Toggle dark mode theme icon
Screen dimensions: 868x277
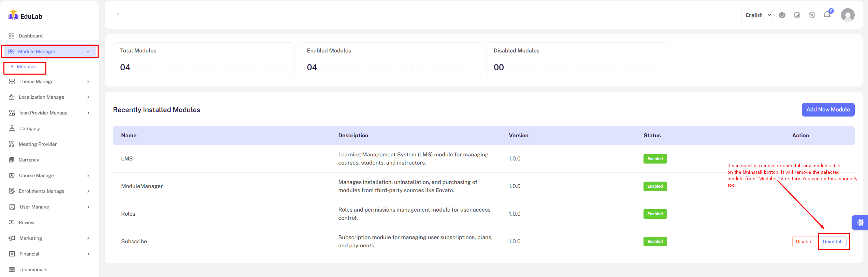point(797,15)
